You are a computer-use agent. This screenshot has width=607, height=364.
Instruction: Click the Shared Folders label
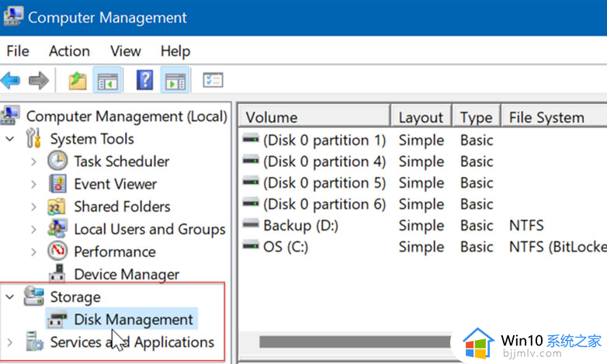(122, 206)
